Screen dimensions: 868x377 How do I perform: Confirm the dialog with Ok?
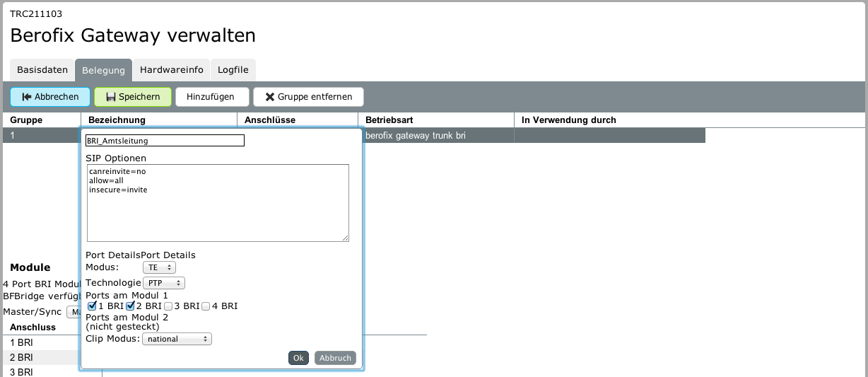298,358
